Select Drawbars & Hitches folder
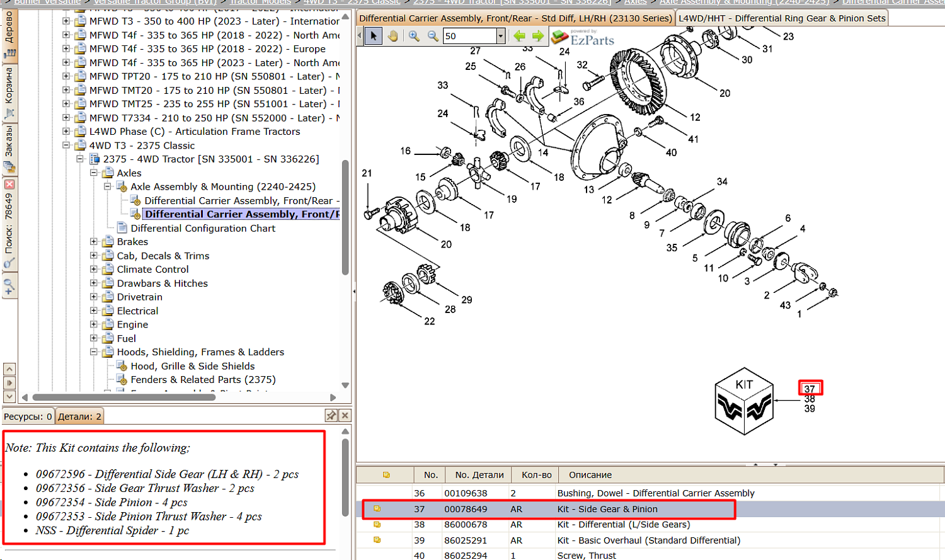Screen dimensions: 945x560 [162, 283]
